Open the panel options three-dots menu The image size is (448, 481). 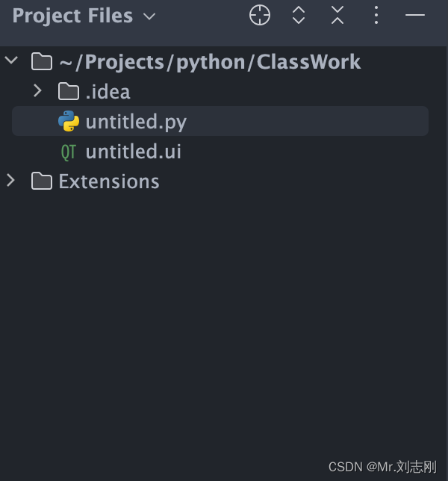coord(376,15)
